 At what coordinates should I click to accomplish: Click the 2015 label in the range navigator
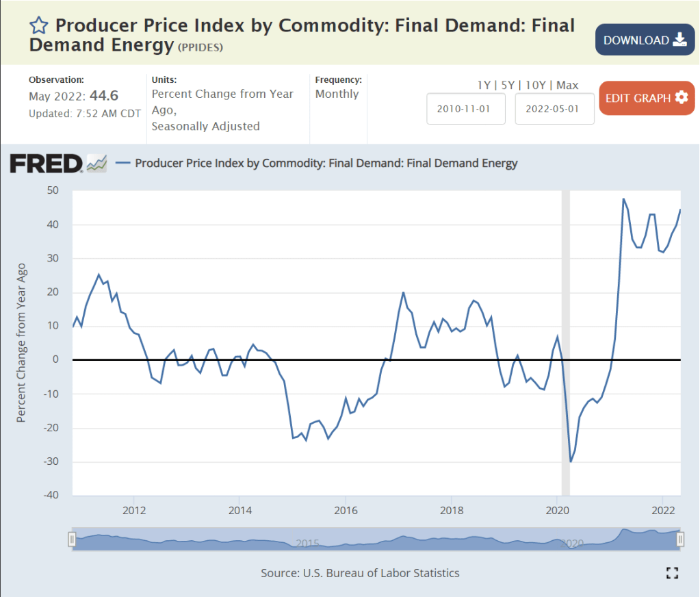point(307,543)
